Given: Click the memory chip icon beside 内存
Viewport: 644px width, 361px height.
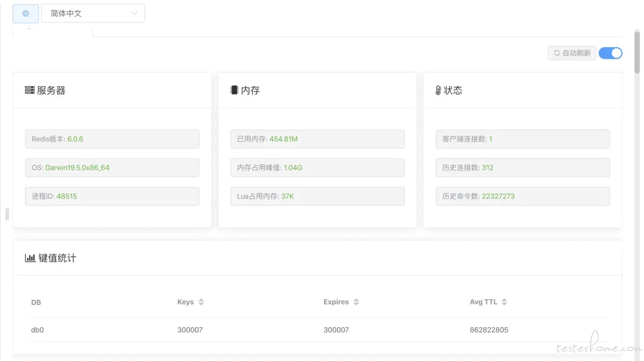Looking at the screenshot, I should (234, 90).
